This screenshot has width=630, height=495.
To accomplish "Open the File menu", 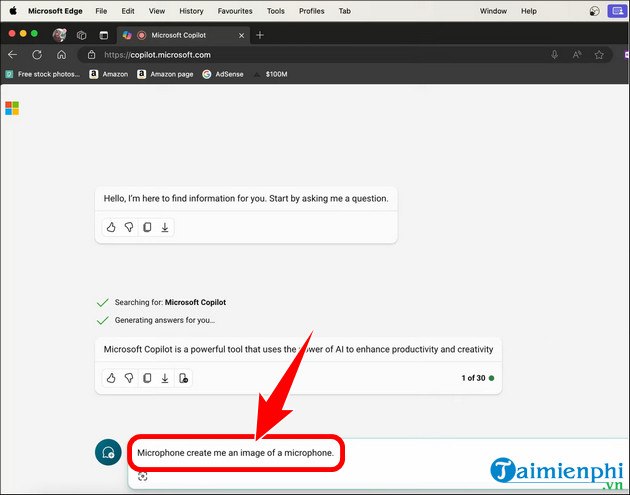I will coord(101,11).
